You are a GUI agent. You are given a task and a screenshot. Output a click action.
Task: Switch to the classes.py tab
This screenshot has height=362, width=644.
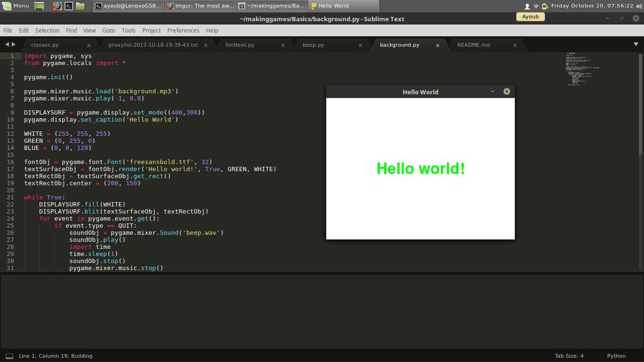(x=45, y=45)
